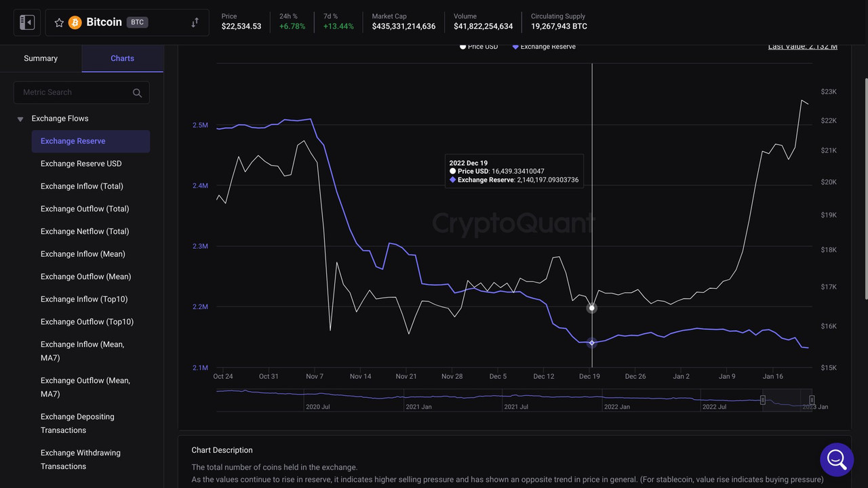
Task: Click the Circulating Supply value
Action: 559,26
